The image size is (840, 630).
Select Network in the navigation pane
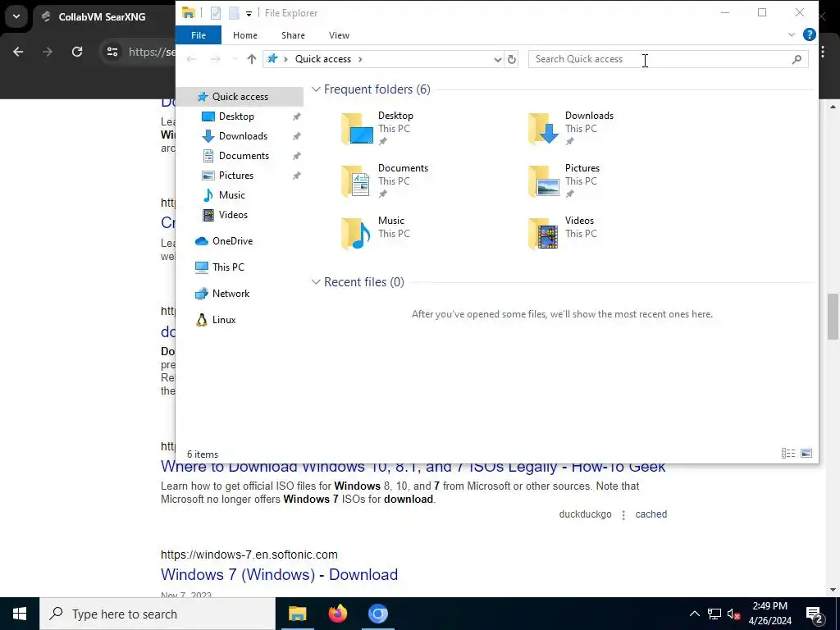[x=231, y=294]
